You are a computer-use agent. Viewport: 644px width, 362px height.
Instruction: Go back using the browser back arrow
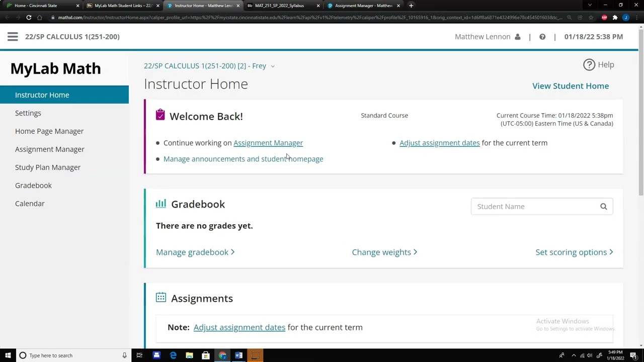pyautogui.click(x=7, y=17)
